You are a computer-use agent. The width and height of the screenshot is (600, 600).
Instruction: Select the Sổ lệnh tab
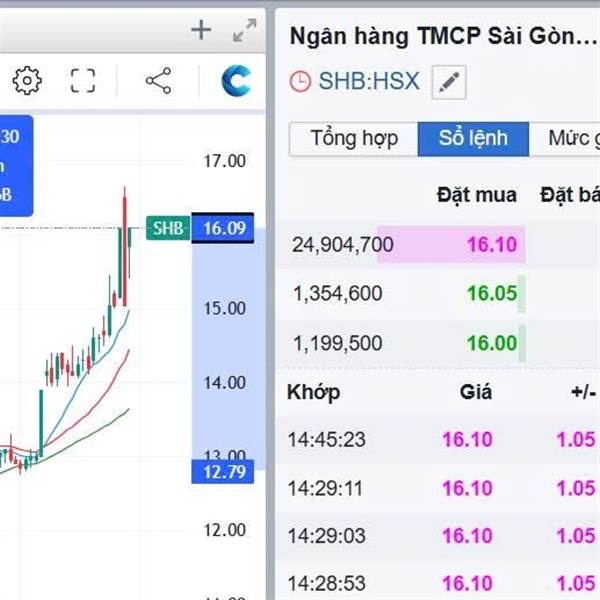tap(473, 139)
